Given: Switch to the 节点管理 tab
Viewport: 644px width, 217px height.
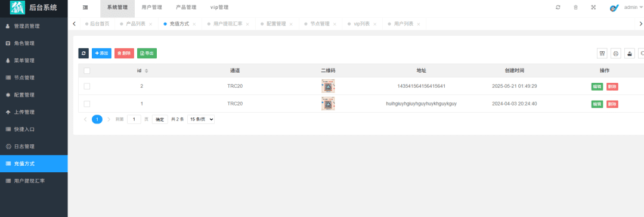Looking at the screenshot, I should 320,24.
